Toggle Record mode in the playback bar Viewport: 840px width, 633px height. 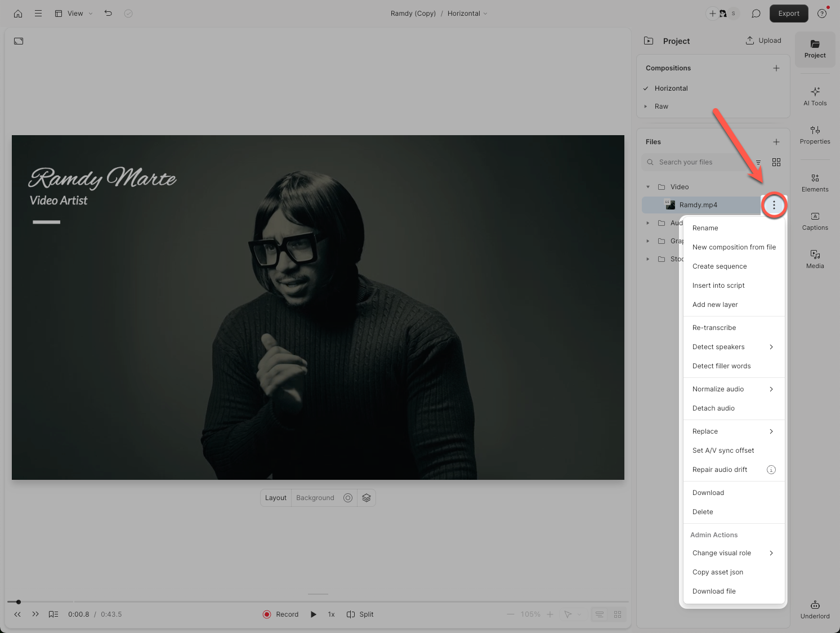click(280, 614)
